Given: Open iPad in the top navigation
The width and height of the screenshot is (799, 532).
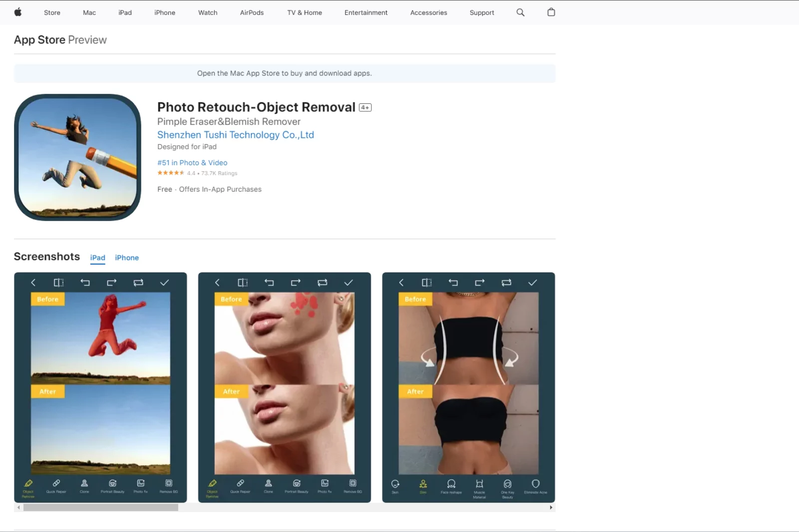Looking at the screenshot, I should point(125,12).
